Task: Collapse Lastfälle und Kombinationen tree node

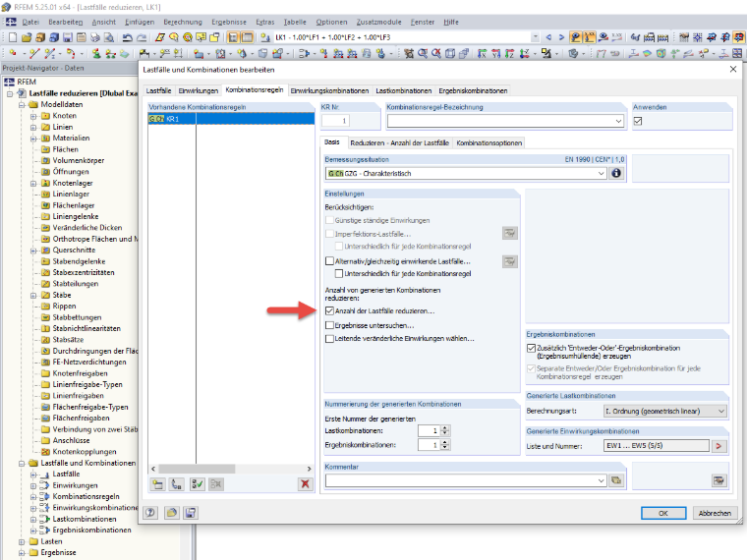Action: [x=22, y=463]
